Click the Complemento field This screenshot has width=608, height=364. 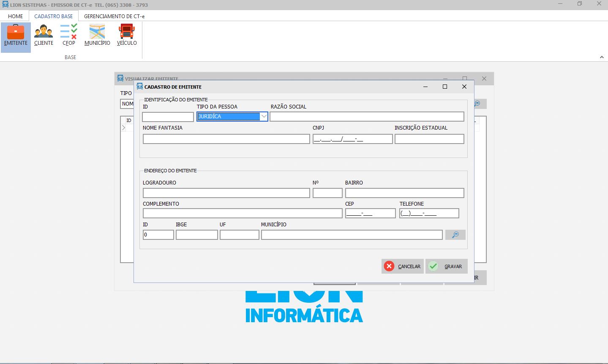point(243,213)
